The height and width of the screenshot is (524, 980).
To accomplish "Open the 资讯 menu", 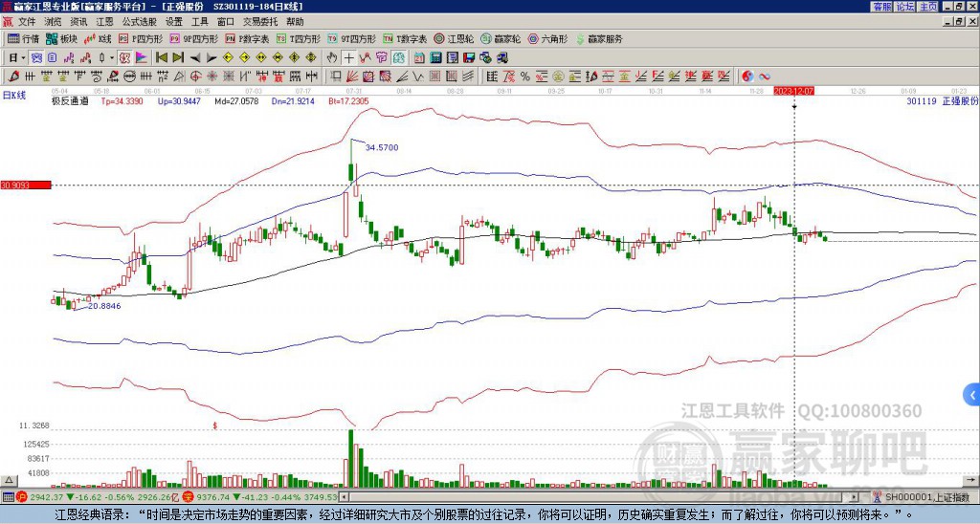I will [x=78, y=22].
